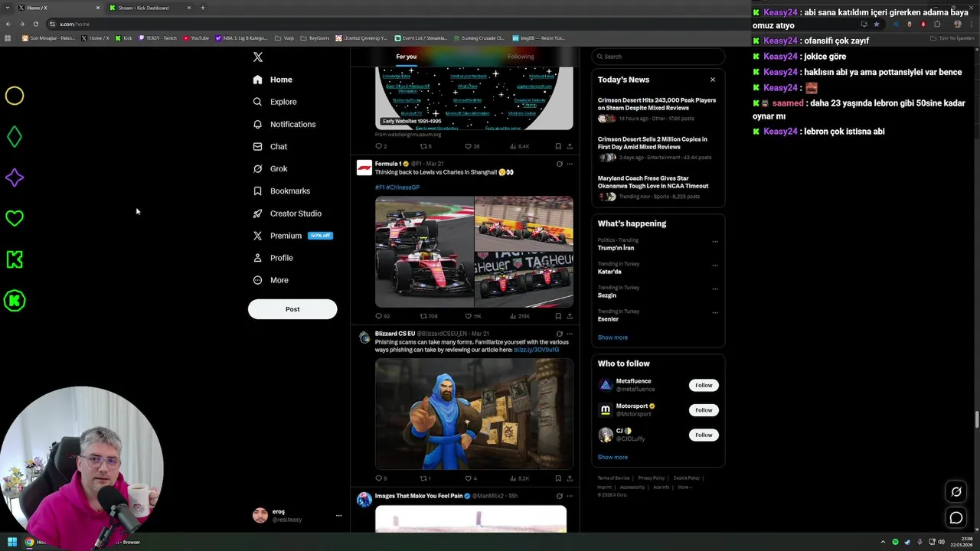Reload the page with the browser refresh button

tap(36, 24)
